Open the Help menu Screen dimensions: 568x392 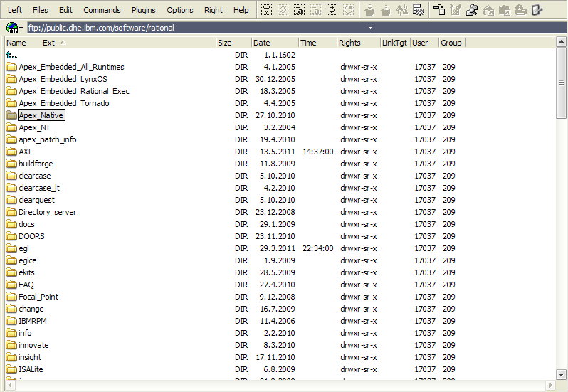pyautogui.click(x=241, y=10)
